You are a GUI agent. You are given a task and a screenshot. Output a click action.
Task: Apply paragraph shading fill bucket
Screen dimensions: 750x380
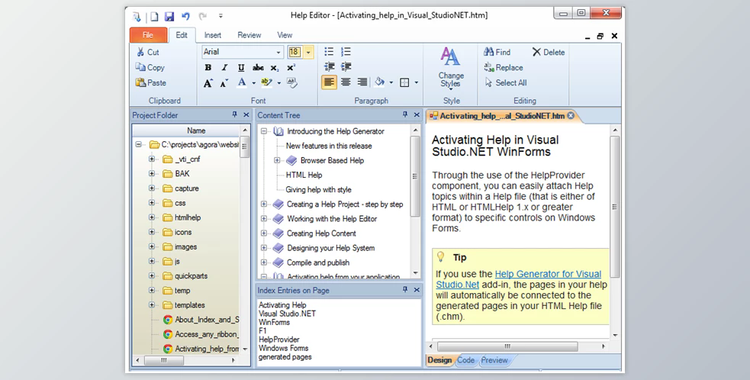coord(380,82)
